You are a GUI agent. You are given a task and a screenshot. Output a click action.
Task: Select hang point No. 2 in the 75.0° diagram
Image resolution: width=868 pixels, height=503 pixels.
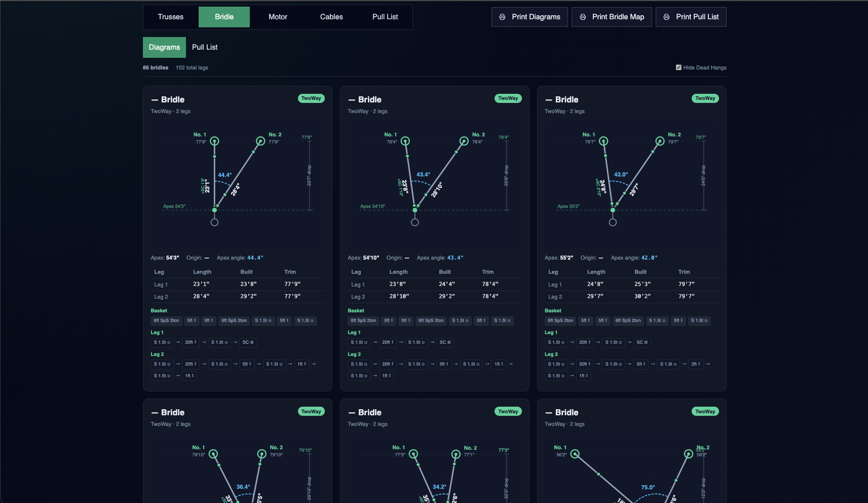[688, 454]
